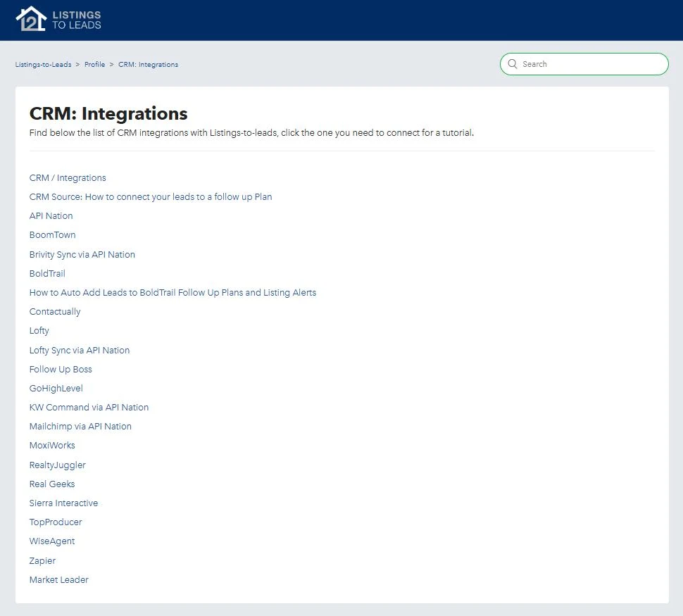This screenshot has width=683, height=616.
Task: Focus the Search input field
Action: 584,64
